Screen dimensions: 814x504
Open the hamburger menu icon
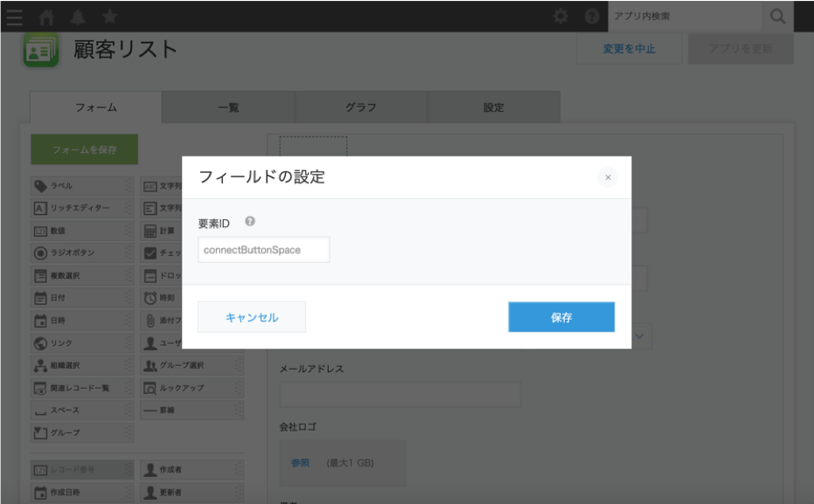15,16
